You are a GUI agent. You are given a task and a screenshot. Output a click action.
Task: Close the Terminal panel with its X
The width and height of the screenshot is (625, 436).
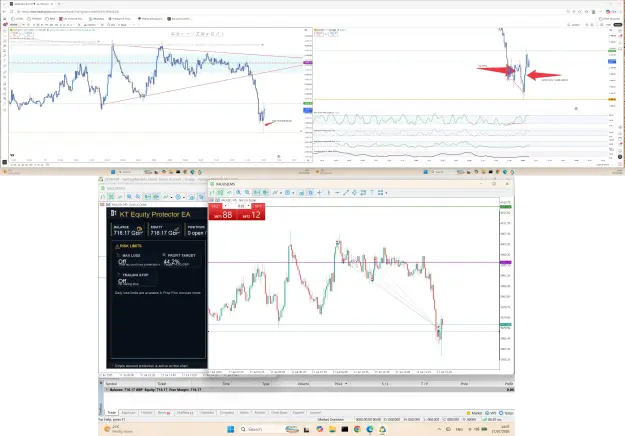[101, 383]
